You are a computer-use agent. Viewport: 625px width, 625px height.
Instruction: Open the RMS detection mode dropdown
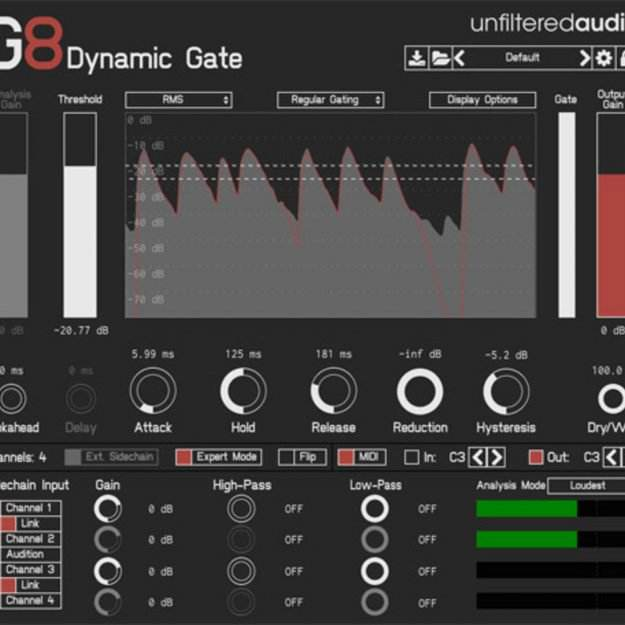(x=179, y=100)
